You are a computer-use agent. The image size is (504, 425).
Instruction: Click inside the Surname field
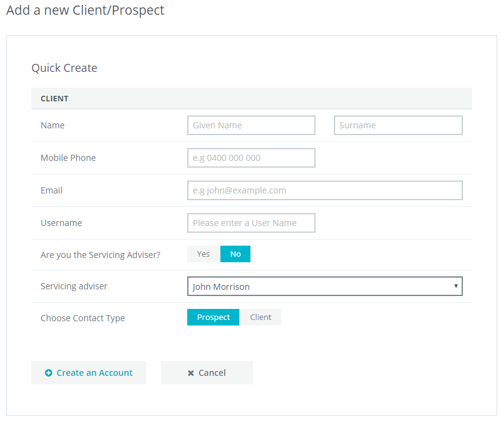point(398,125)
